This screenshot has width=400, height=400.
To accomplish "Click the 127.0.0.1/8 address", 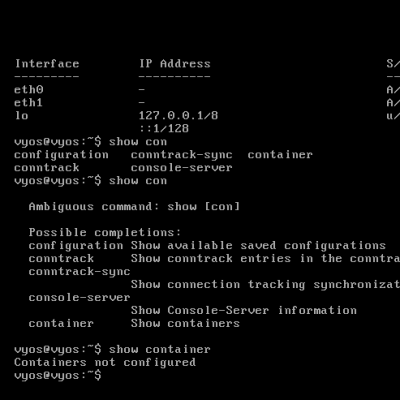I will click(178, 116).
